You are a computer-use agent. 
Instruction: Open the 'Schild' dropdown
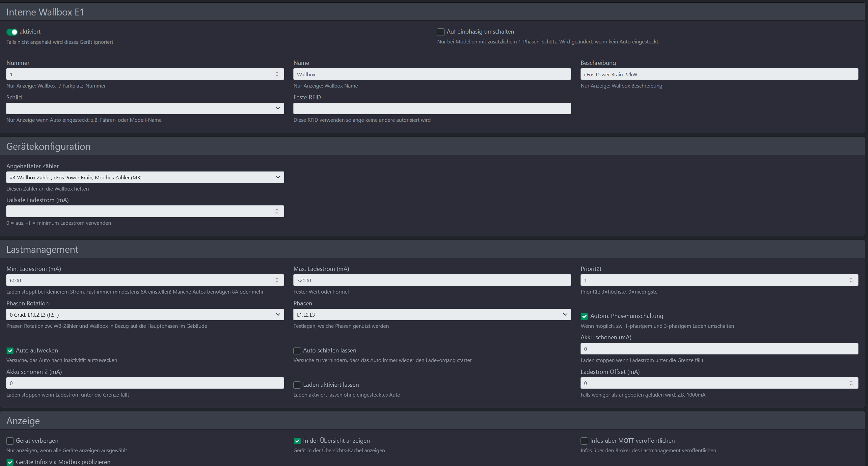tap(145, 108)
